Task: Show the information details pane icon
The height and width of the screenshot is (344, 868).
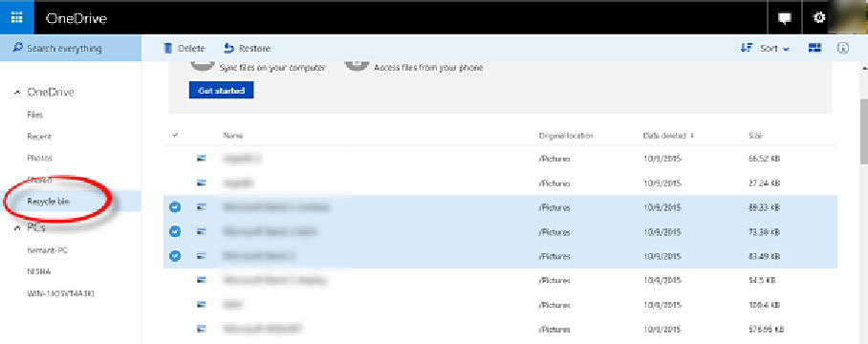Action: coord(843,48)
